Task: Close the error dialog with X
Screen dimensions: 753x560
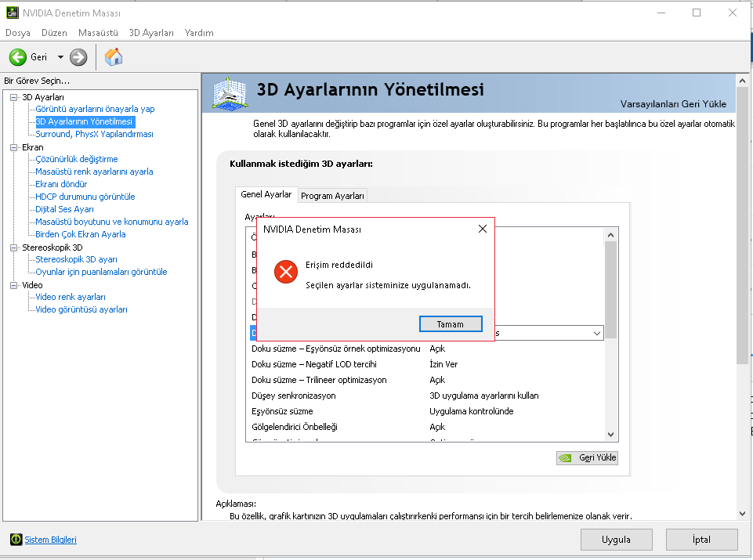Action: click(483, 229)
